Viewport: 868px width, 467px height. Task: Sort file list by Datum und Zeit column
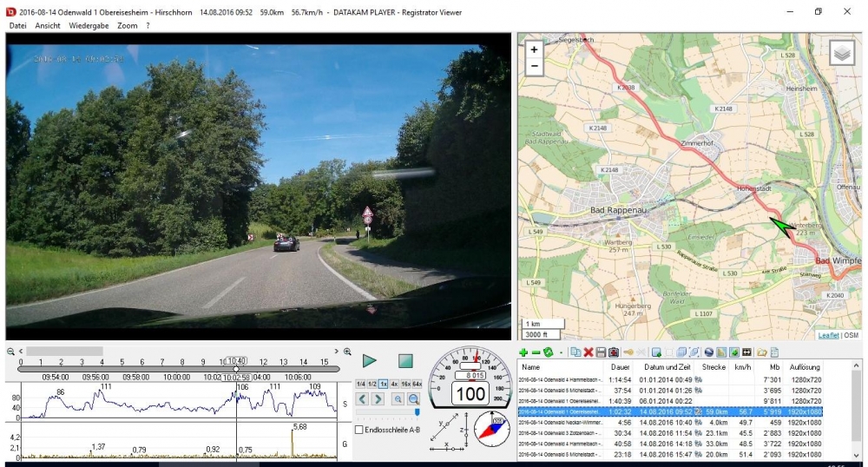(x=665, y=367)
